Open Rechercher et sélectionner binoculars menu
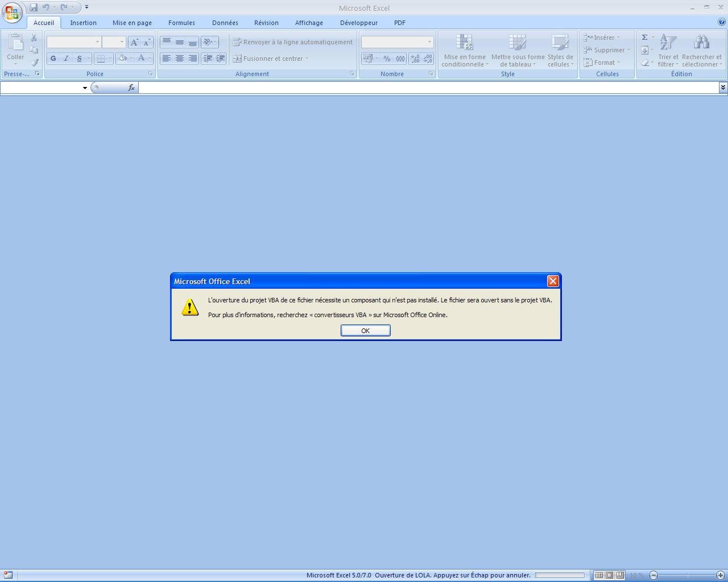 pyautogui.click(x=702, y=51)
